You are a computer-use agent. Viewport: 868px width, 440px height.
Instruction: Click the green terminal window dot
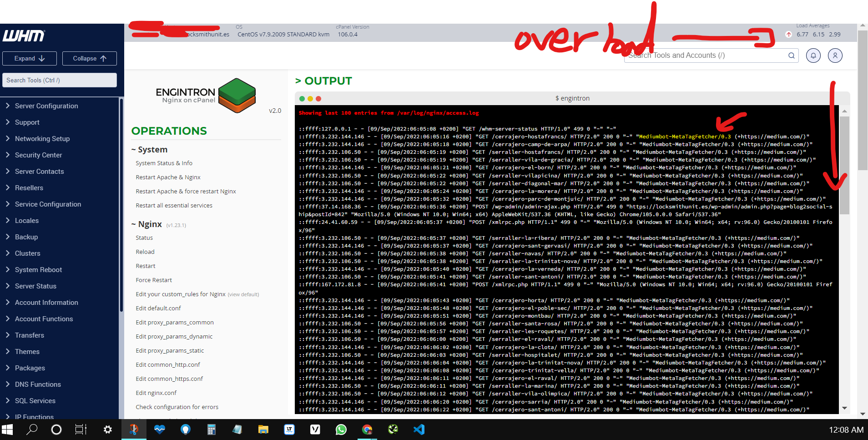(302, 99)
